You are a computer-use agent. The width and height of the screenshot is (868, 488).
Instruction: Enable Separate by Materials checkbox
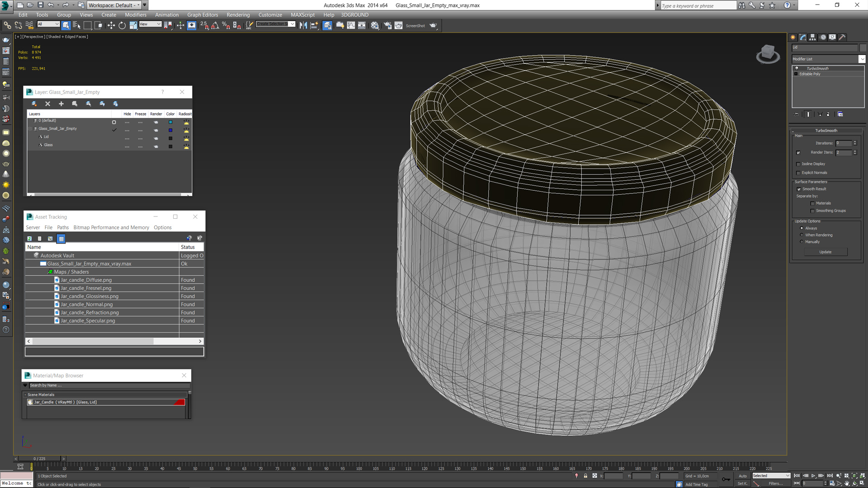[812, 204]
